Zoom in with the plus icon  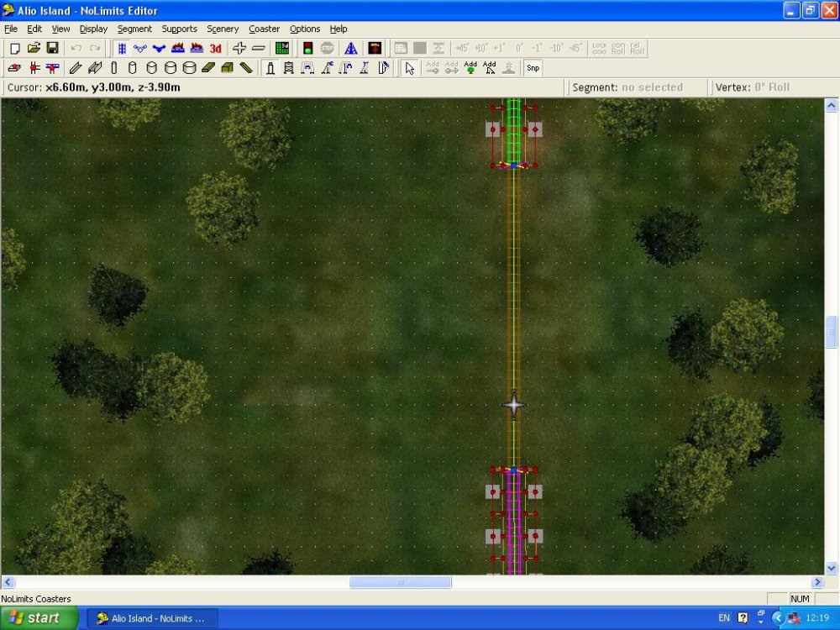click(x=239, y=49)
